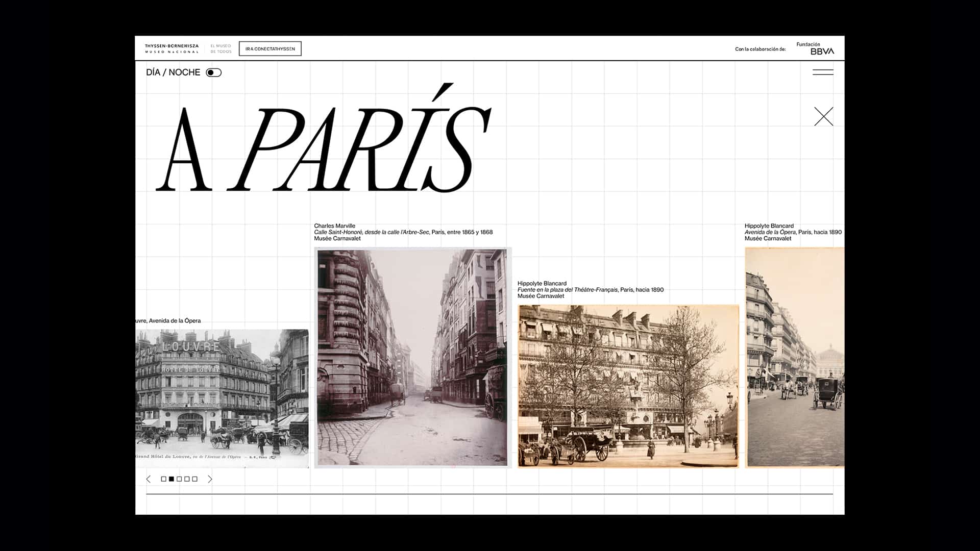Select the third carousel page indicator square
The width and height of the screenshot is (980, 551).
coord(179,479)
